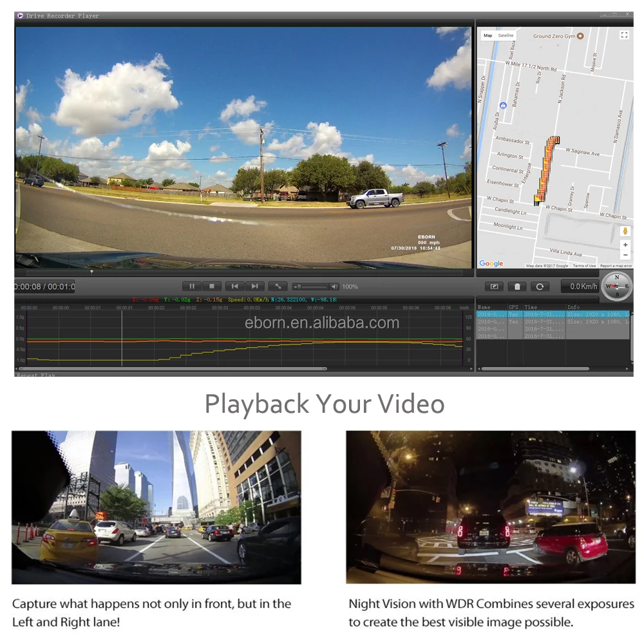Skip to the previous video clip
Image resolution: width=644 pixels, height=644 pixels.
(x=234, y=287)
